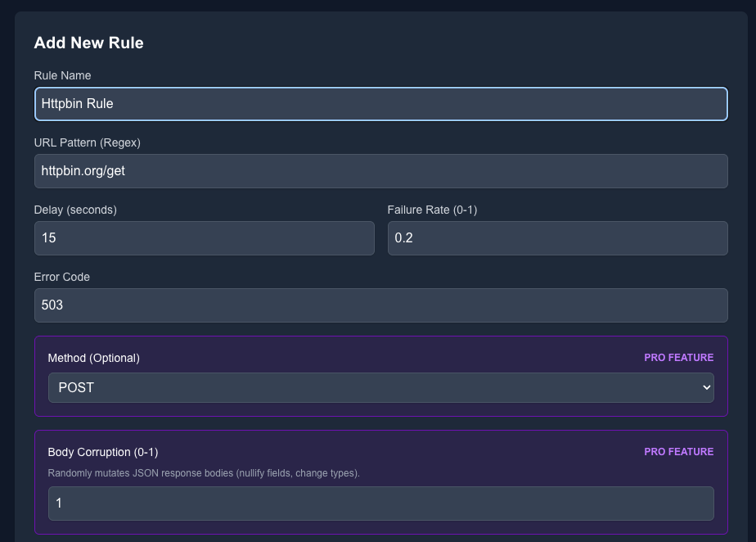
Task: Click the POST text in Method select
Action: [x=76, y=388]
